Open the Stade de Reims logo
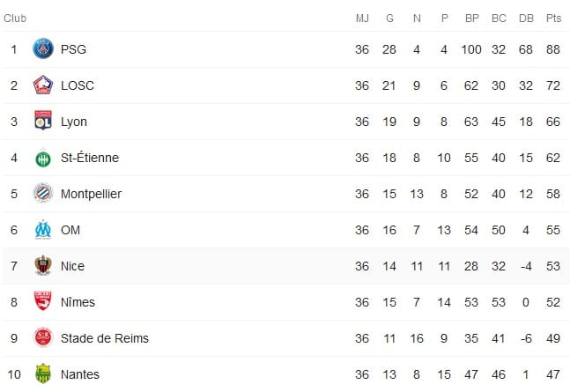This screenshot has width=570, height=392. (x=43, y=337)
